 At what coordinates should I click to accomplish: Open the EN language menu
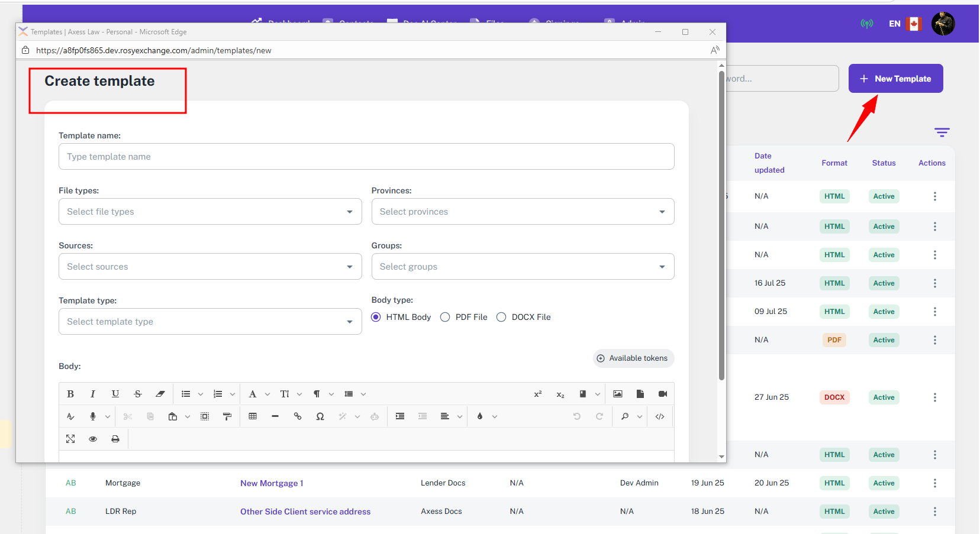895,24
